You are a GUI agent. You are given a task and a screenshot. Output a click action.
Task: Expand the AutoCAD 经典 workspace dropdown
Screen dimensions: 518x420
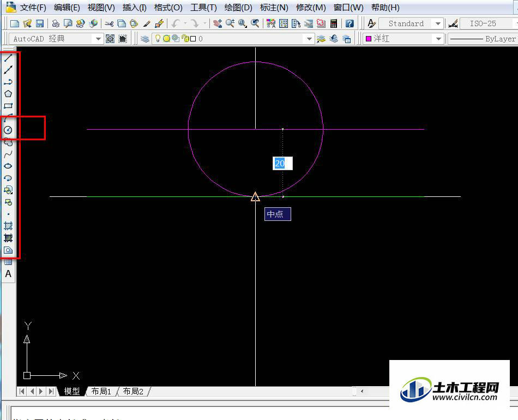[98, 39]
